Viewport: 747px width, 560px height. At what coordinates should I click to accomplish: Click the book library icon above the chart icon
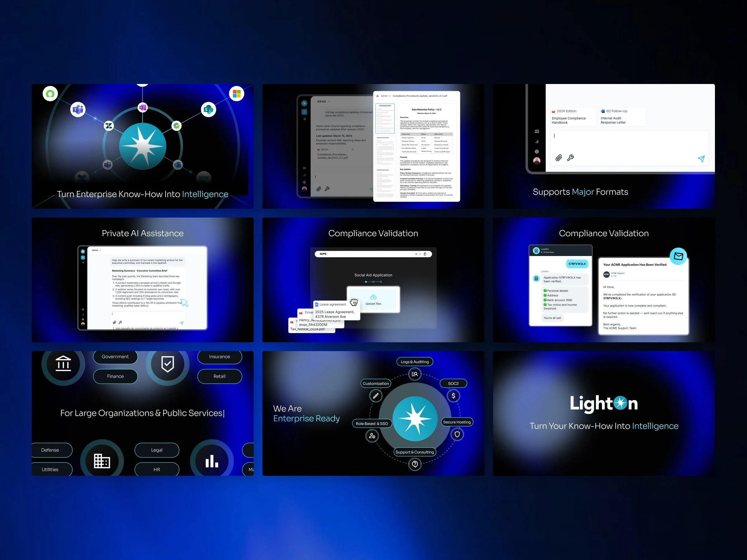point(537,131)
